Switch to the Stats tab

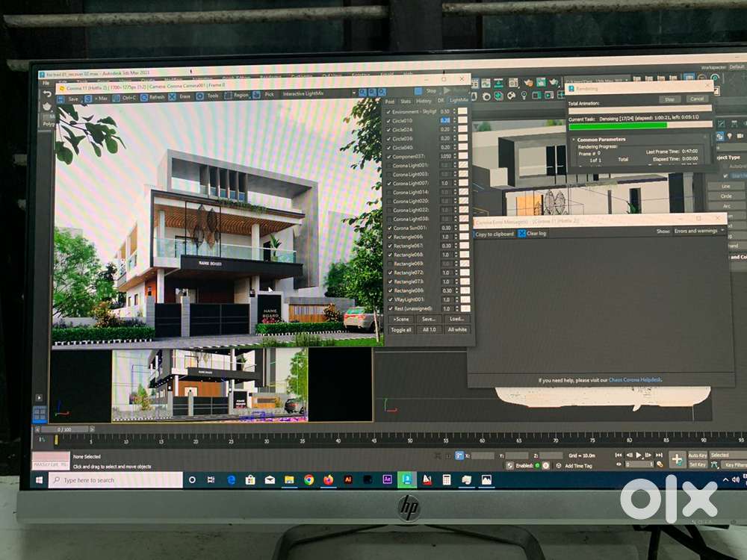click(406, 101)
